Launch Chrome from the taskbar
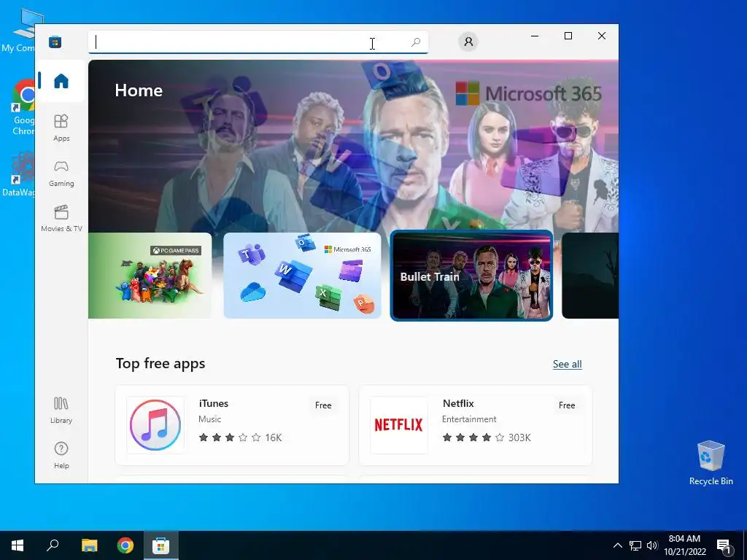This screenshot has width=747, height=560. click(125, 545)
